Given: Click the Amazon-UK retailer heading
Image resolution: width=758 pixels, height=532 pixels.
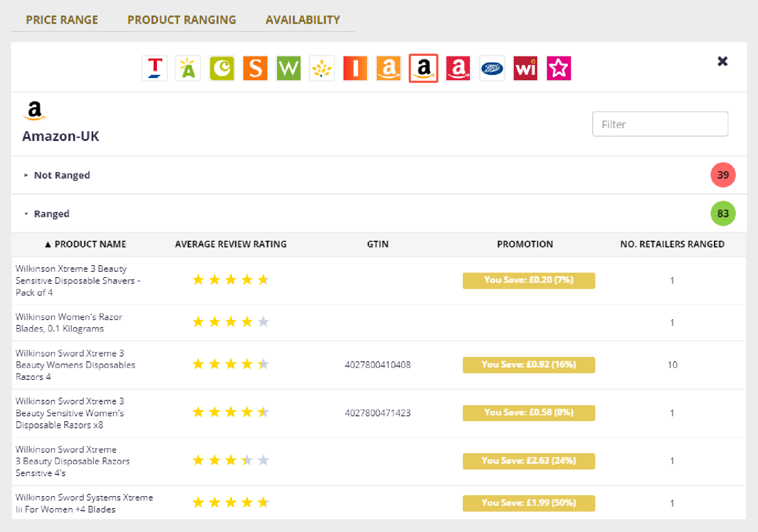Looking at the screenshot, I should point(61,136).
